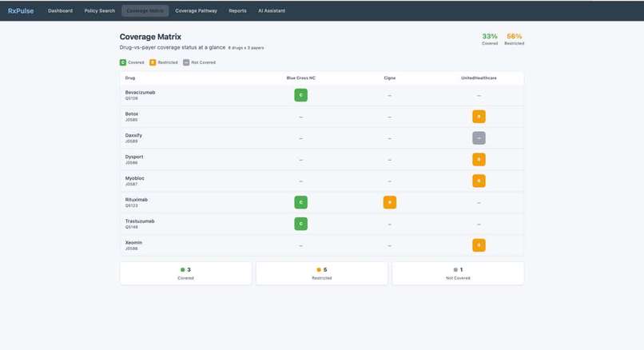
Task: Click the orange Restricted badge for Botox
Action: (x=479, y=117)
